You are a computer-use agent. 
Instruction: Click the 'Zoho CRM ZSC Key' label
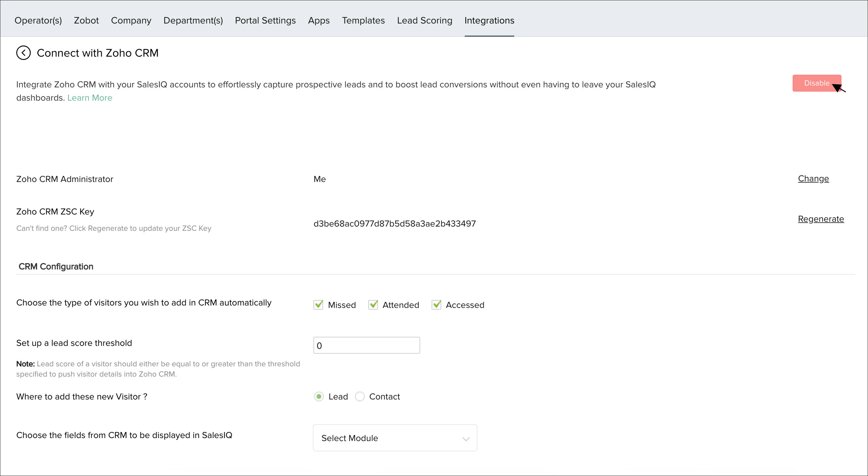(55, 211)
